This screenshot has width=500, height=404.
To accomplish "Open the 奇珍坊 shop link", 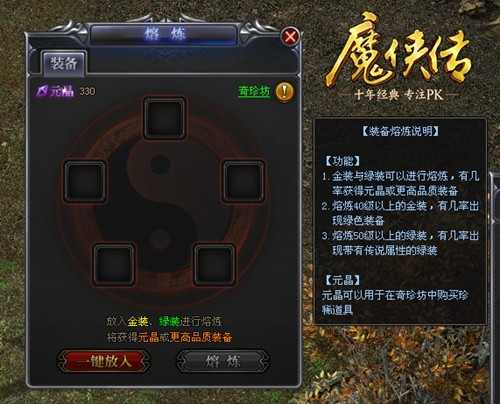I will pyautogui.click(x=254, y=91).
